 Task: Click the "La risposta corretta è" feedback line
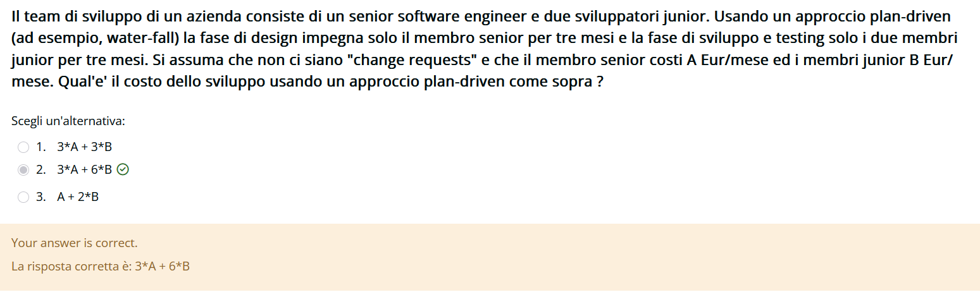point(101,267)
